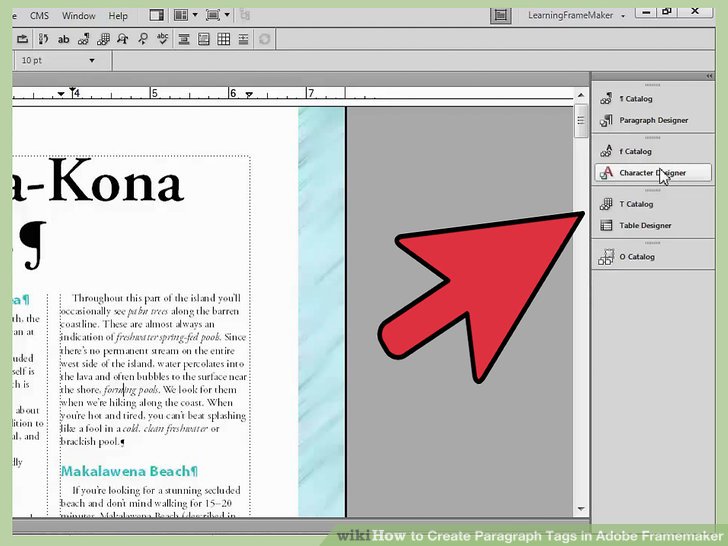Viewport: 728px width, 546px height.
Task: Click the Makalawena Beach heading text
Action: (129, 470)
